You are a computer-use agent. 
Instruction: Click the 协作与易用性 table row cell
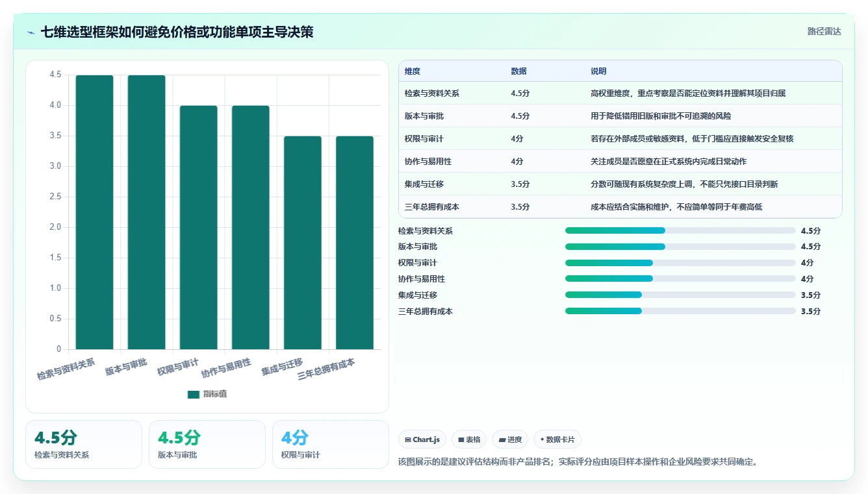tap(428, 162)
